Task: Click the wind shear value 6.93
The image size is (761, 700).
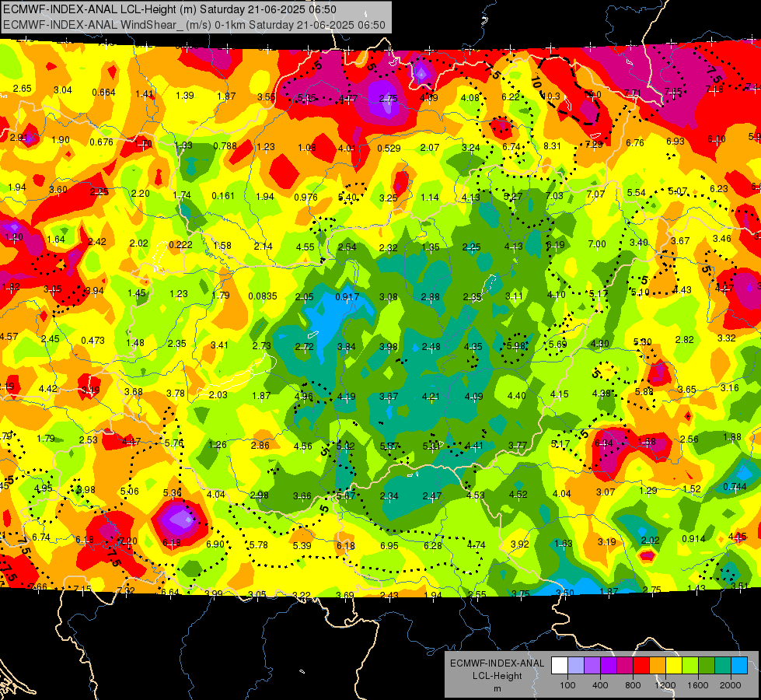Action: [675, 141]
